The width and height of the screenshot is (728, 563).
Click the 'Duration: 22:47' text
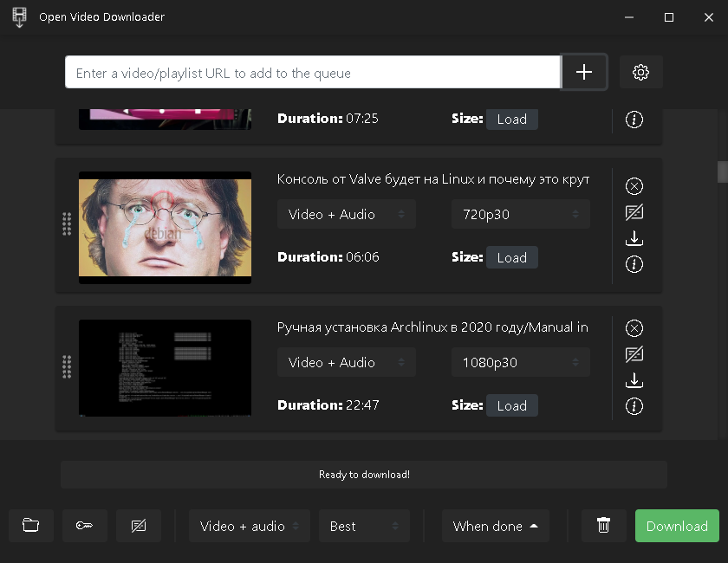(328, 404)
